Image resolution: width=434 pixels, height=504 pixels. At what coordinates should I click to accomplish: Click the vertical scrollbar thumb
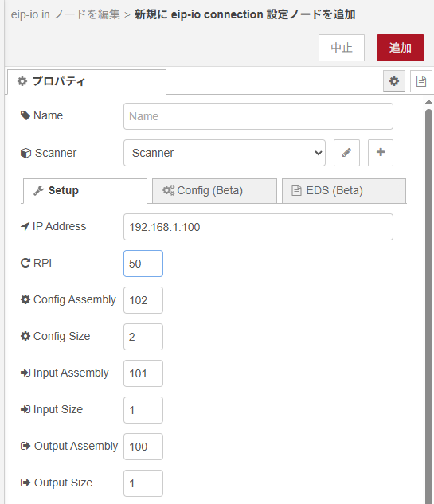coord(428,306)
